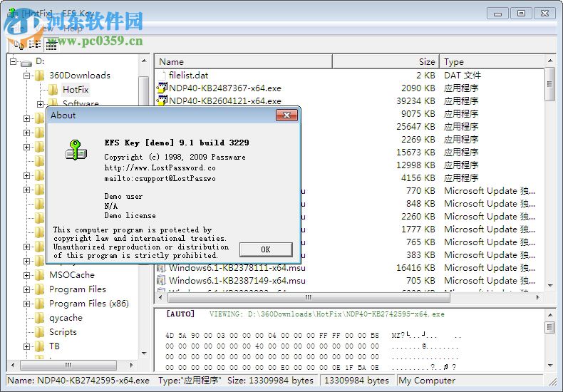The height and width of the screenshot is (392, 563).
Task: Click the My Computer status bar entry
Action: click(427, 381)
